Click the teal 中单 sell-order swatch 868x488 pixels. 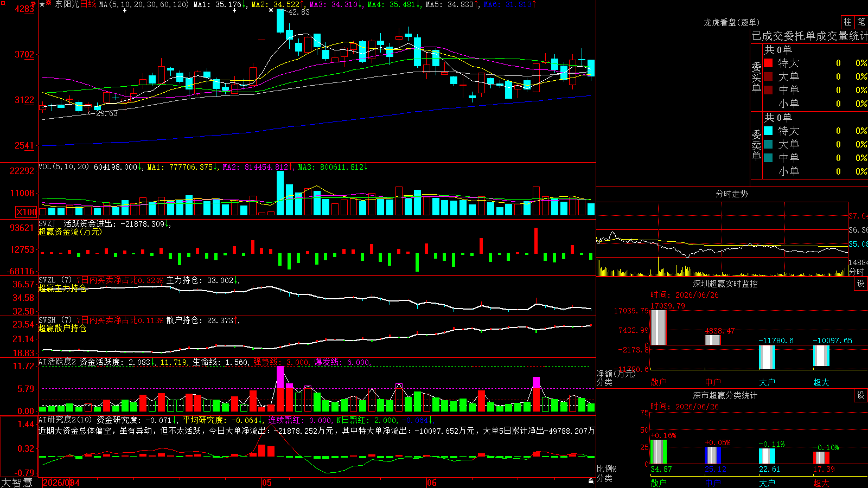tap(768, 158)
